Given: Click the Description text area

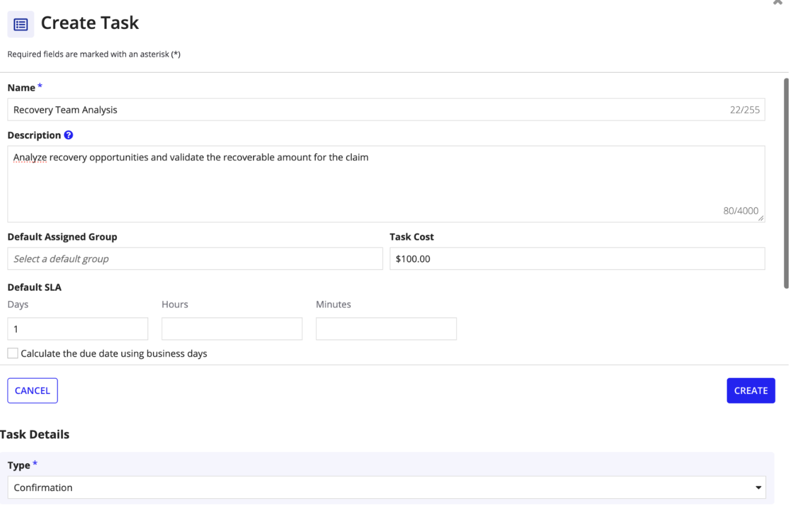Looking at the screenshot, I should click(386, 184).
